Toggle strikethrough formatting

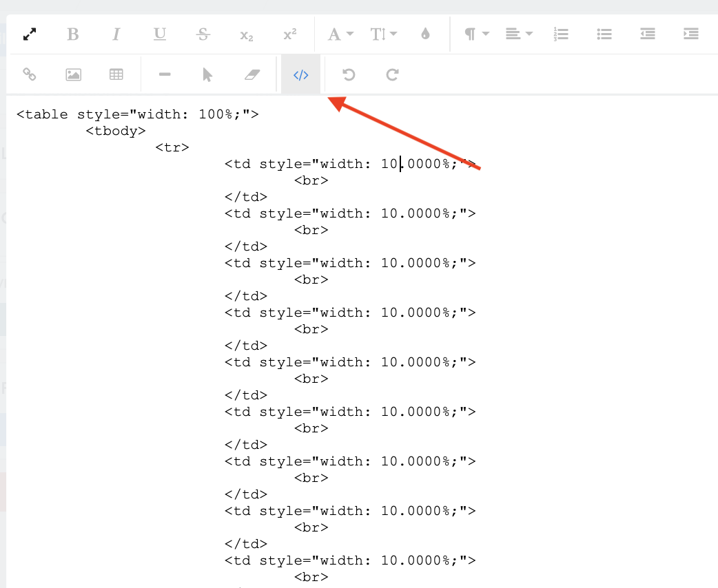pos(203,34)
